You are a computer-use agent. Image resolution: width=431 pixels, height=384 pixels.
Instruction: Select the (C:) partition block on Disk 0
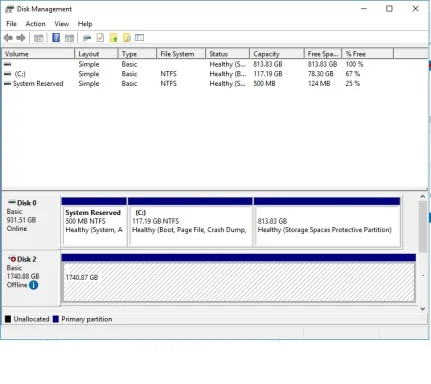click(190, 222)
